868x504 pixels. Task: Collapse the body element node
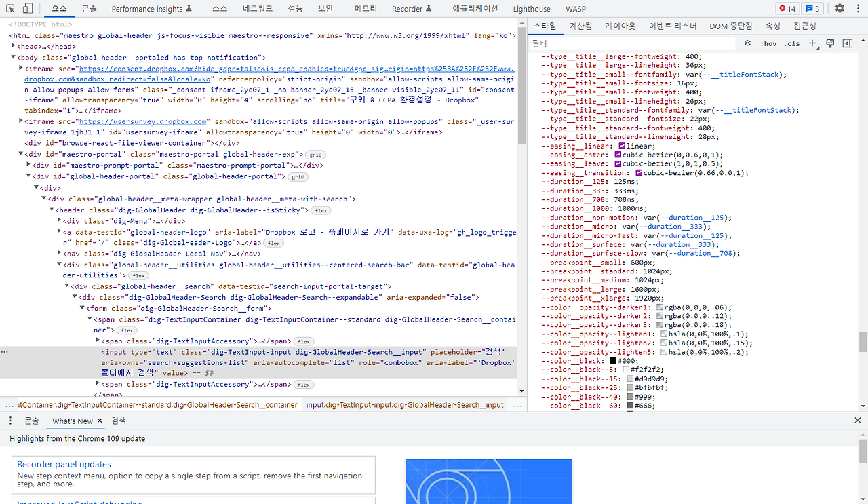pos(14,58)
